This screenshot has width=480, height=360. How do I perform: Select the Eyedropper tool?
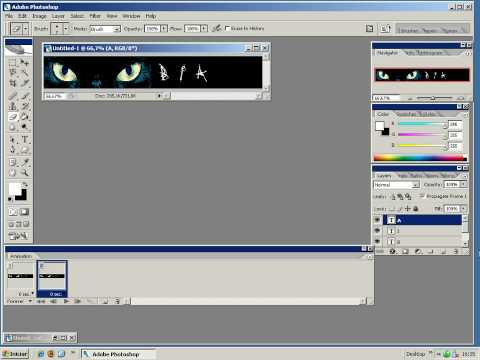(x=24, y=162)
